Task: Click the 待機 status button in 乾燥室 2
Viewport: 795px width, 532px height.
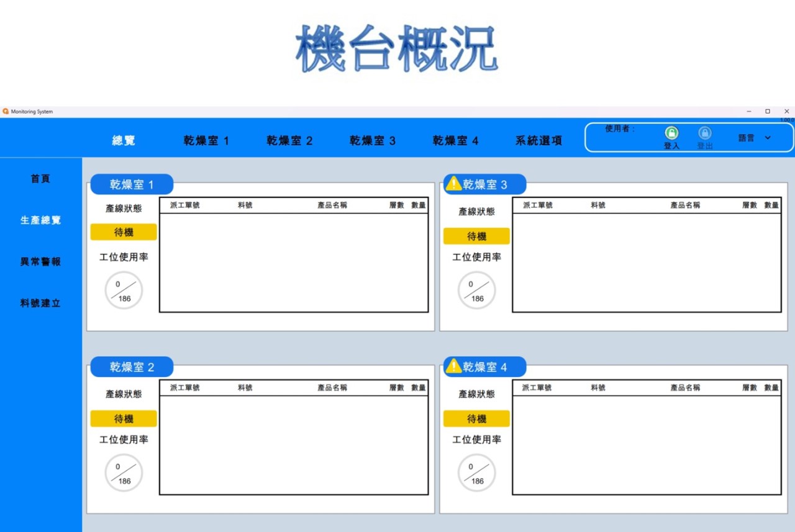Action: tap(124, 419)
